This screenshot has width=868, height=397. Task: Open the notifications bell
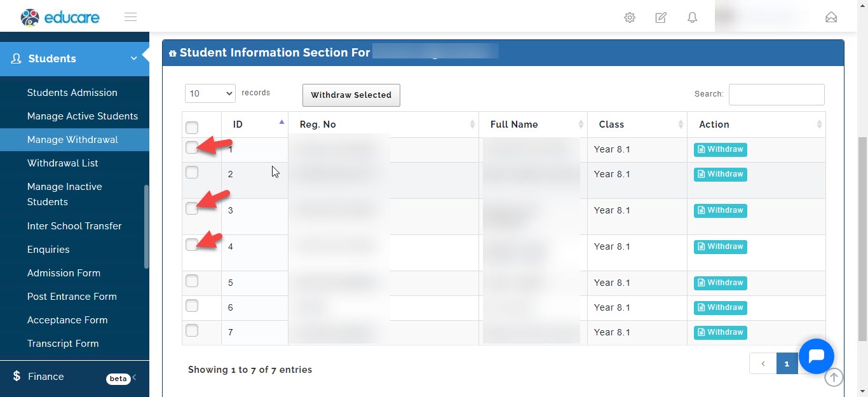pos(693,18)
